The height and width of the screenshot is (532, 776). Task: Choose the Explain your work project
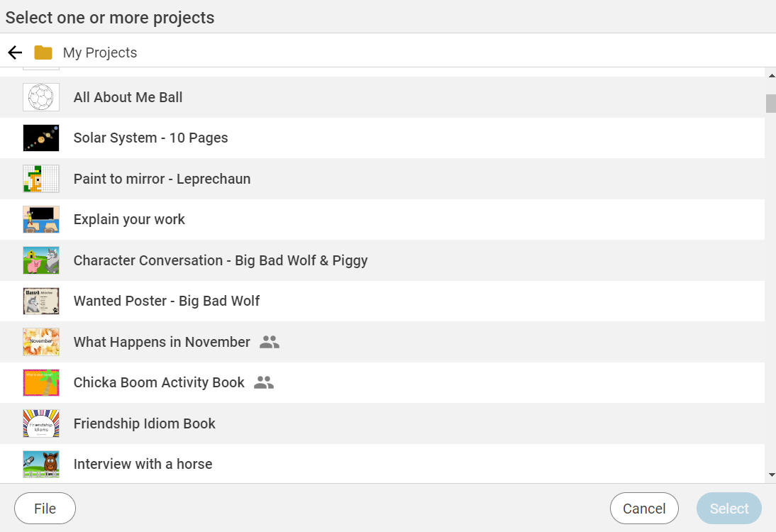click(129, 219)
